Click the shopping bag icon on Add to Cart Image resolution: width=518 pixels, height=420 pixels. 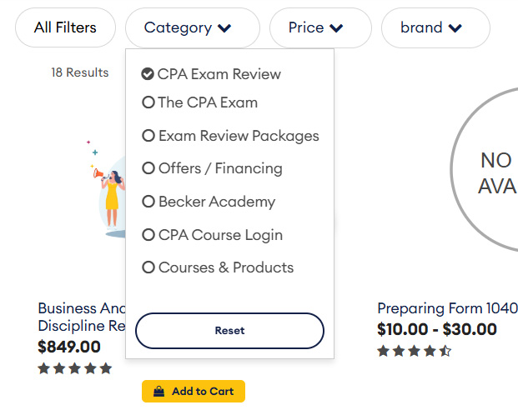(159, 392)
